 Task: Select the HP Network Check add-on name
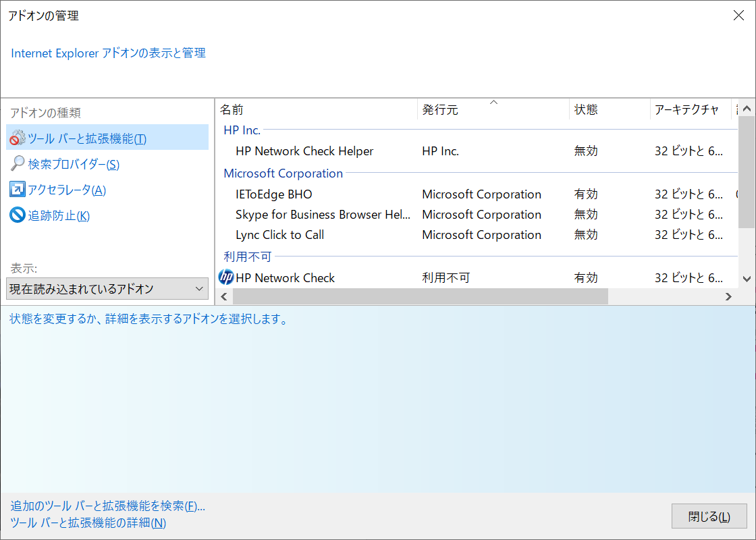tap(285, 277)
